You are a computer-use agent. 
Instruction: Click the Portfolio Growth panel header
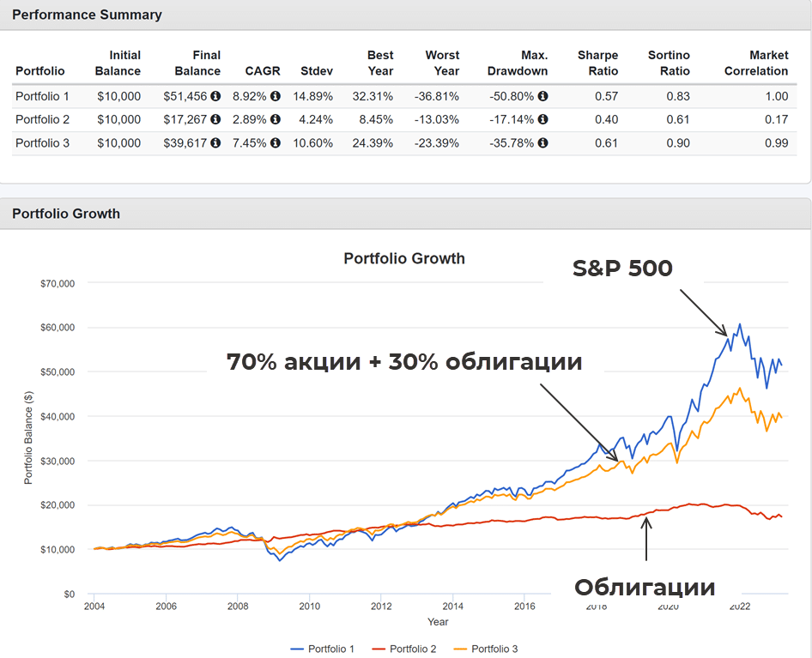[x=66, y=214]
